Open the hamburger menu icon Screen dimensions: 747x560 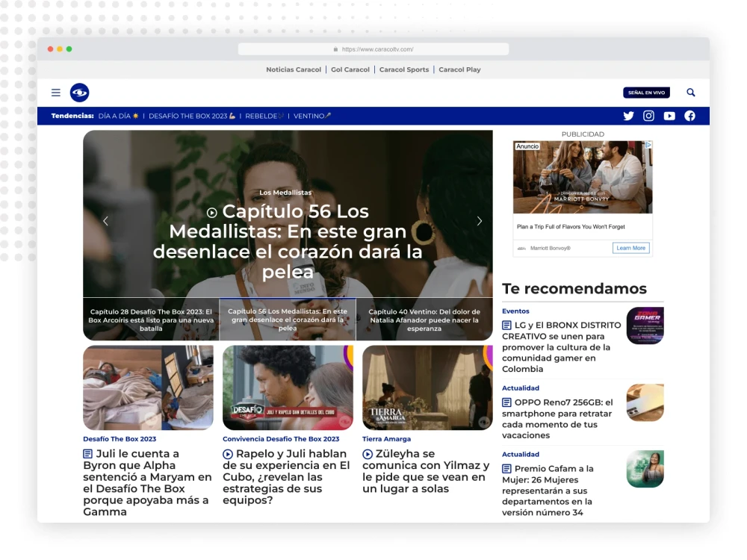(x=56, y=93)
